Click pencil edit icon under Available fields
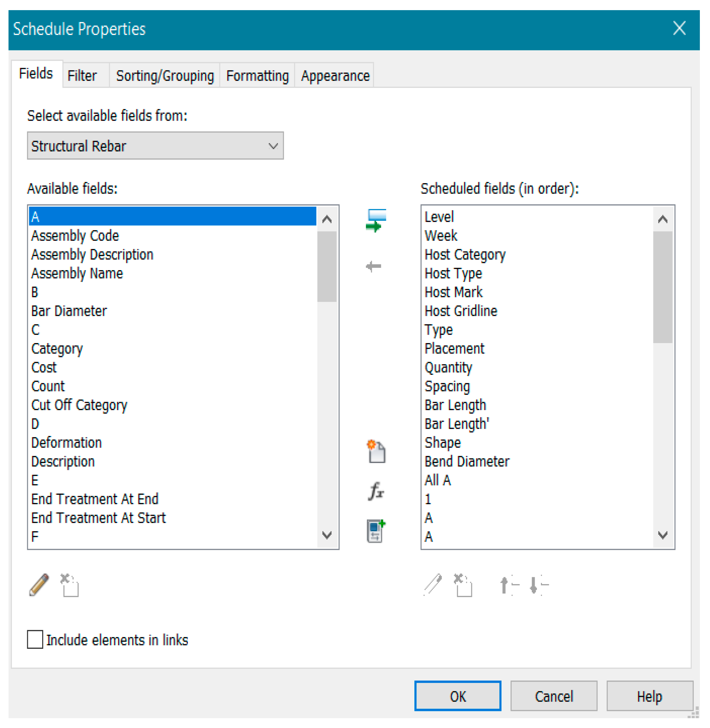Image resolution: width=710 pixels, height=728 pixels. pos(39,585)
